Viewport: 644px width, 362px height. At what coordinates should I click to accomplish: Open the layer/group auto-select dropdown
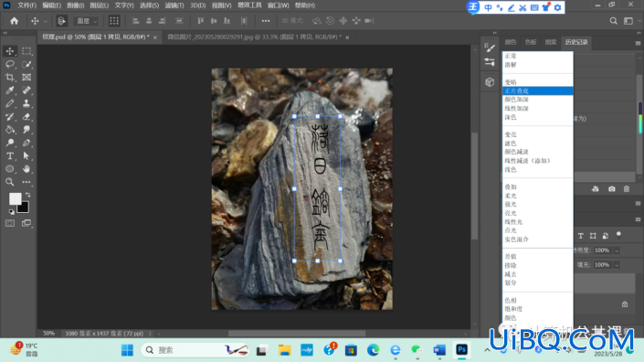click(87, 21)
